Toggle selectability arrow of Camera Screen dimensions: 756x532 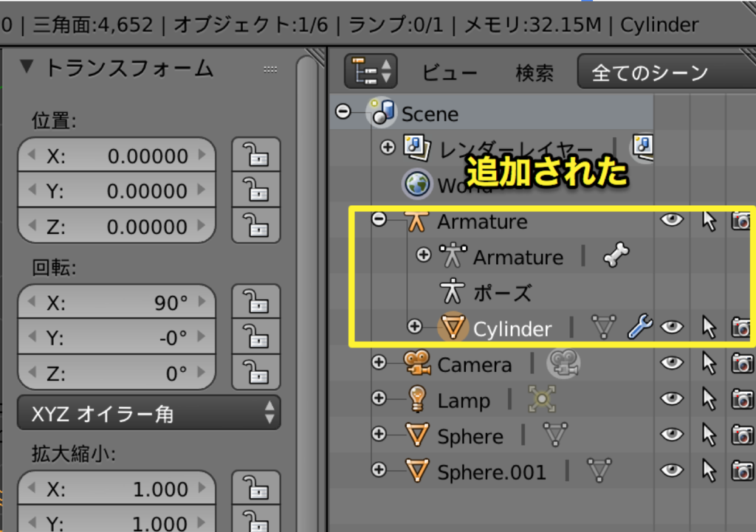click(708, 363)
